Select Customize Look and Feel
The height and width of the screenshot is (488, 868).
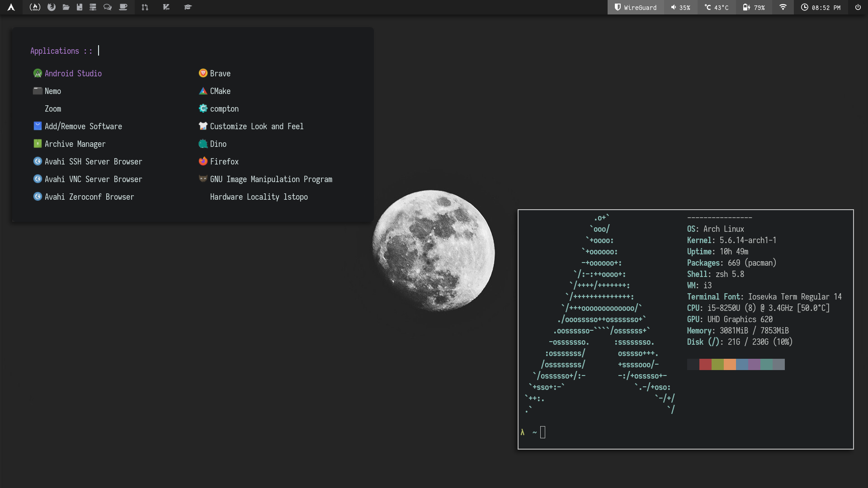pyautogui.click(x=256, y=127)
